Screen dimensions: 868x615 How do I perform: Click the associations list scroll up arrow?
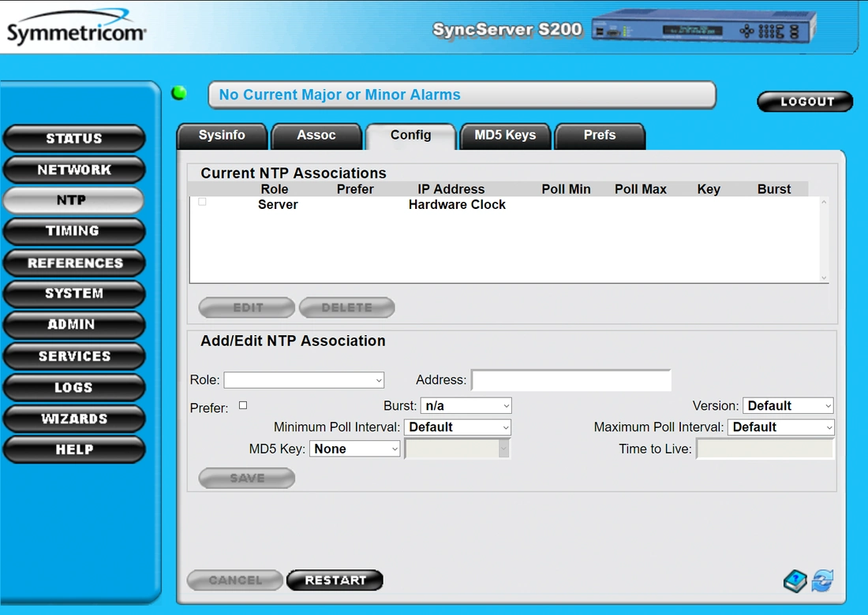824,203
